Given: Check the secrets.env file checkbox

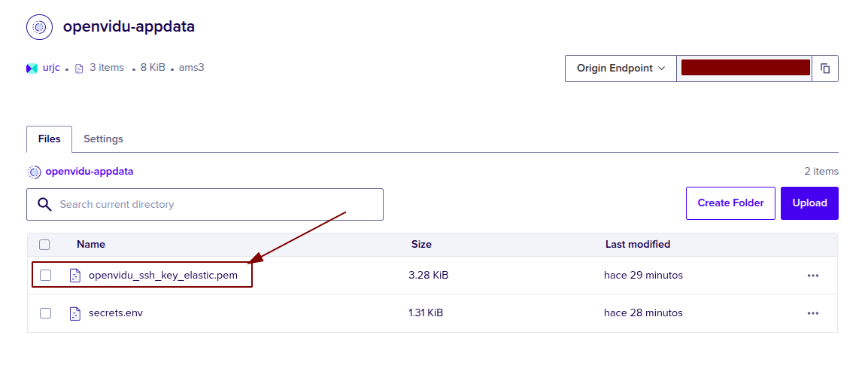Looking at the screenshot, I should (45, 313).
